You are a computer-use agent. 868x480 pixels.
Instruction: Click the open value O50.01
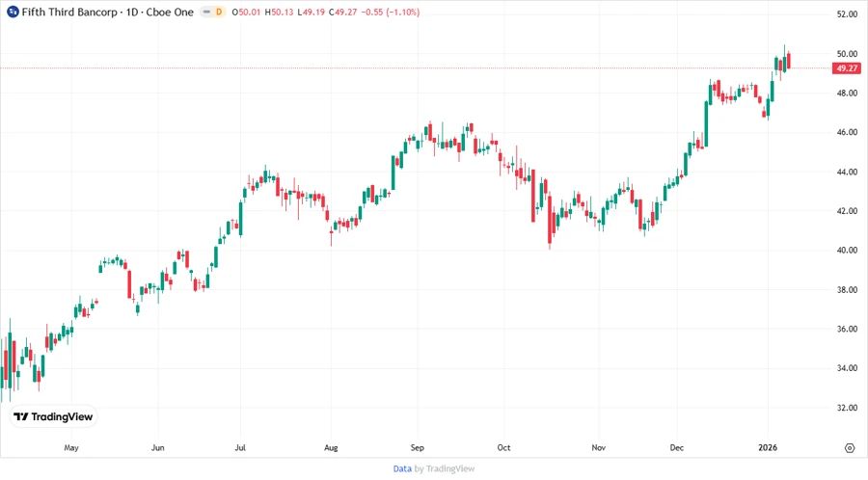point(246,13)
